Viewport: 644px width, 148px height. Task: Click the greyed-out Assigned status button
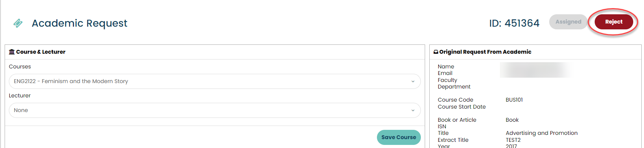pyautogui.click(x=568, y=22)
